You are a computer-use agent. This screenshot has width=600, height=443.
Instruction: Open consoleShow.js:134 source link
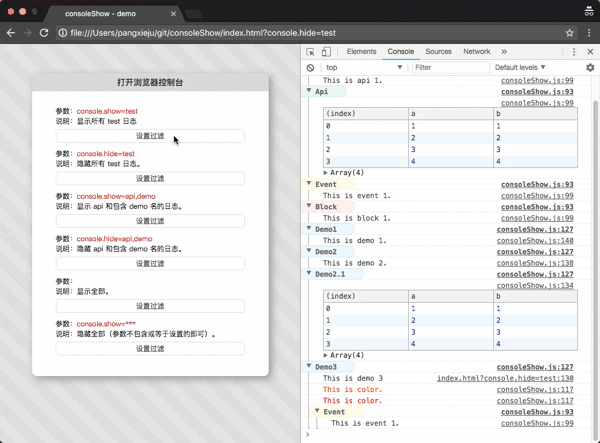(535, 285)
